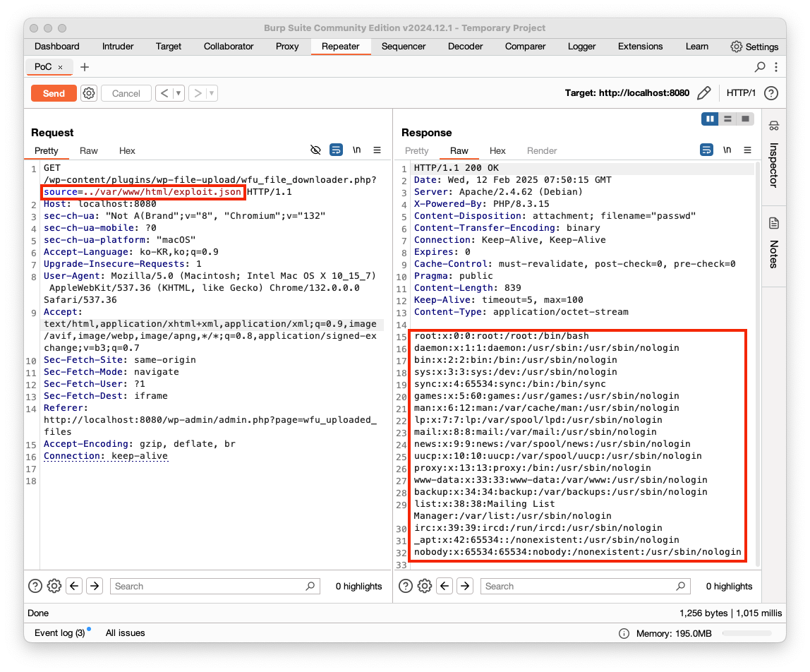Click the Response vertical scrollbar

point(757,364)
